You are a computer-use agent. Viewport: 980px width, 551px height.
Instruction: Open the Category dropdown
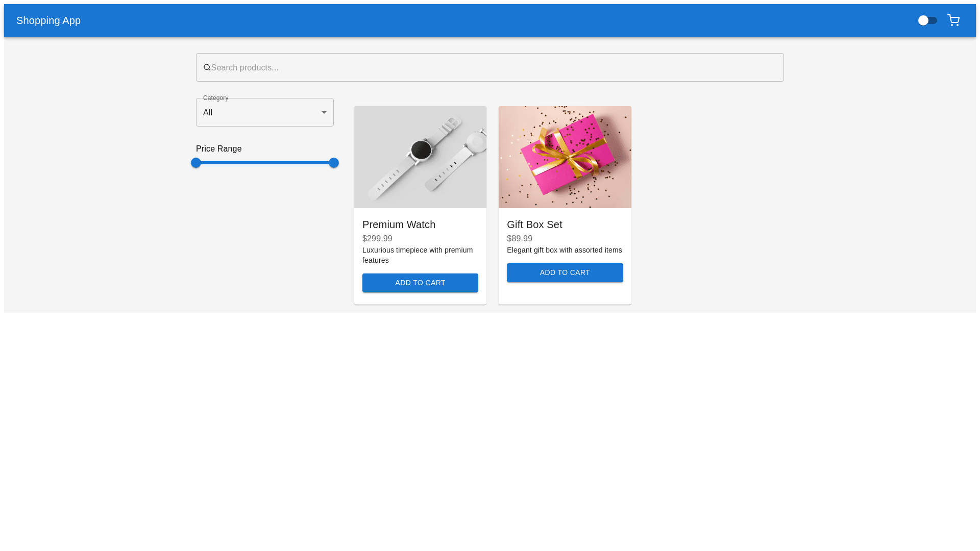point(258,112)
